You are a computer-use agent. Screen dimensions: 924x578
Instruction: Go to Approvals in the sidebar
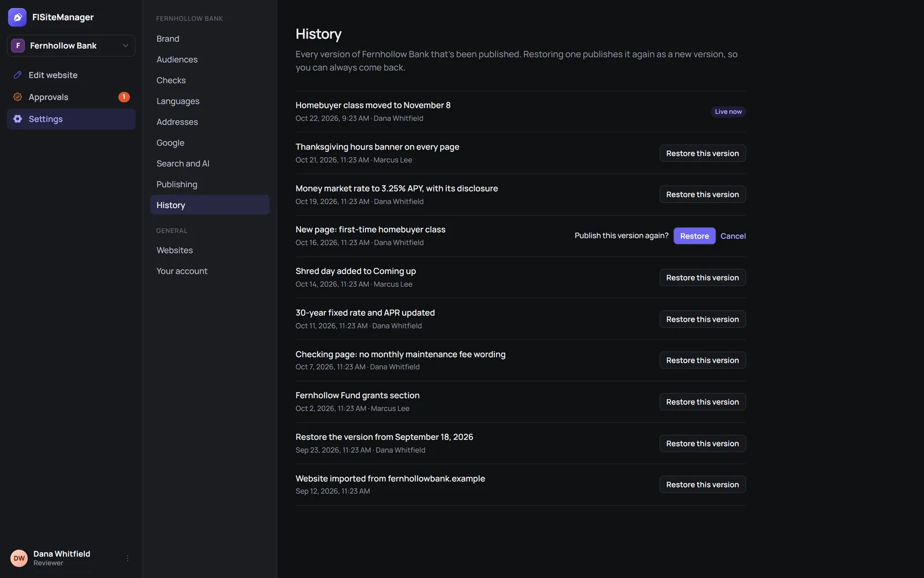(71, 97)
